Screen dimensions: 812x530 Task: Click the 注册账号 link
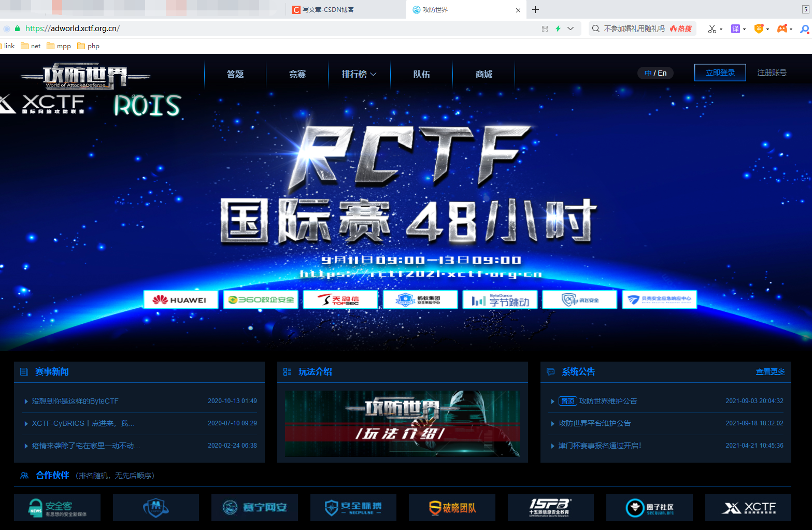pos(772,73)
